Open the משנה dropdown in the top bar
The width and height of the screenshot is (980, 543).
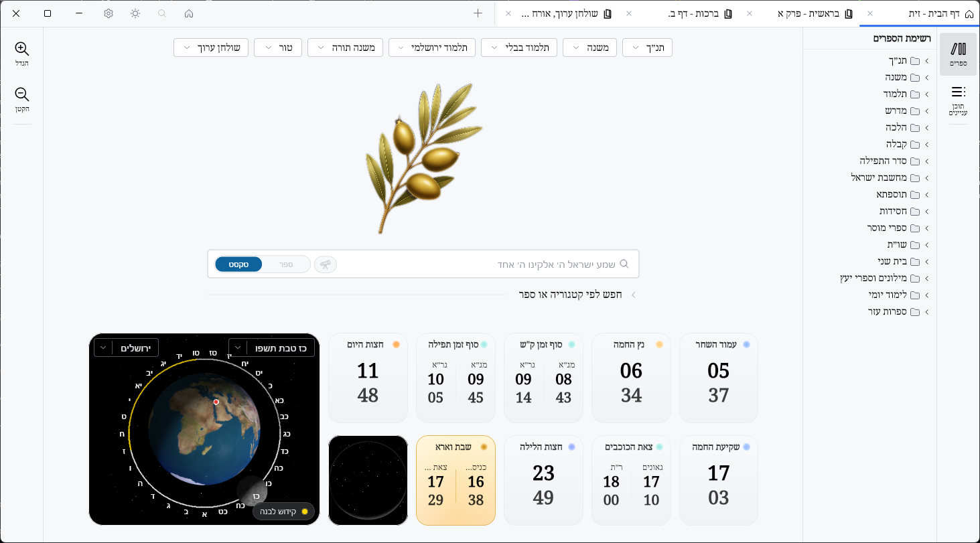click(x=590, y=48)
